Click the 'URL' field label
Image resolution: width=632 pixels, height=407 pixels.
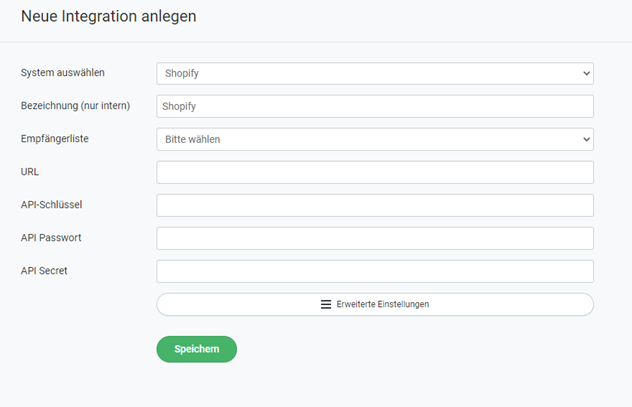30,172
